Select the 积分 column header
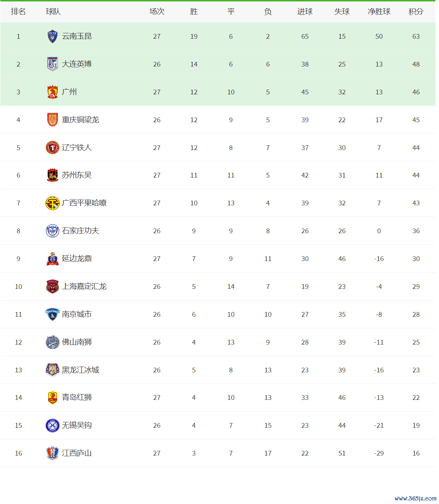The image size is (439, 504). [416, 12]
